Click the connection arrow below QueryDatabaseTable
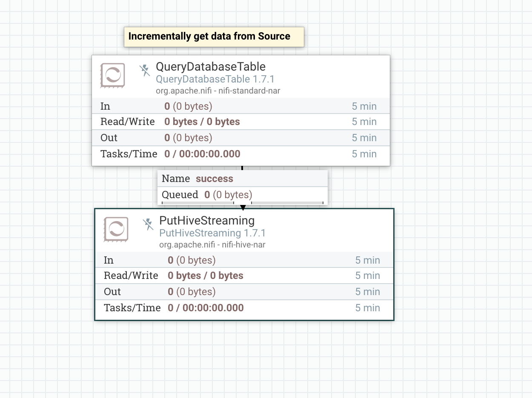The image size is (532, 398). [242, 168]
